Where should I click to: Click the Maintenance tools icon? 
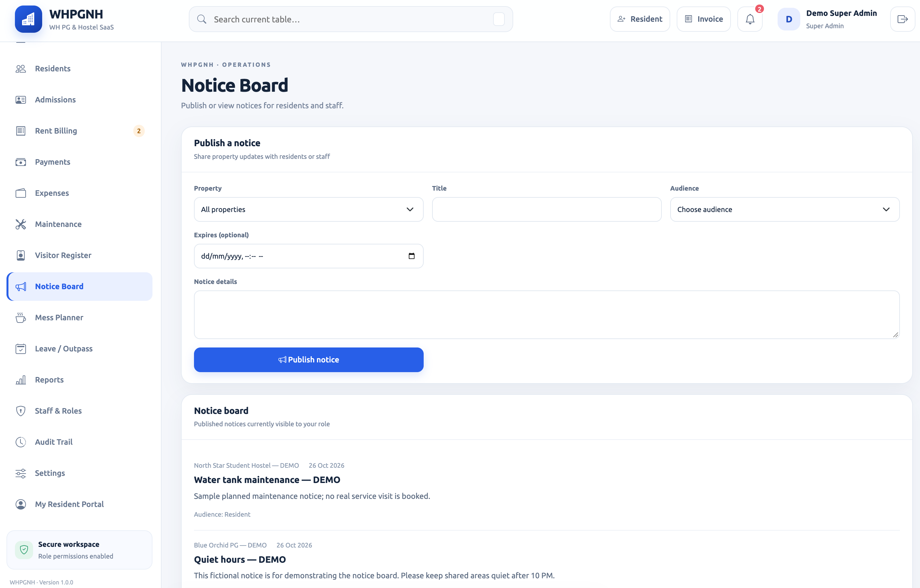21,224
